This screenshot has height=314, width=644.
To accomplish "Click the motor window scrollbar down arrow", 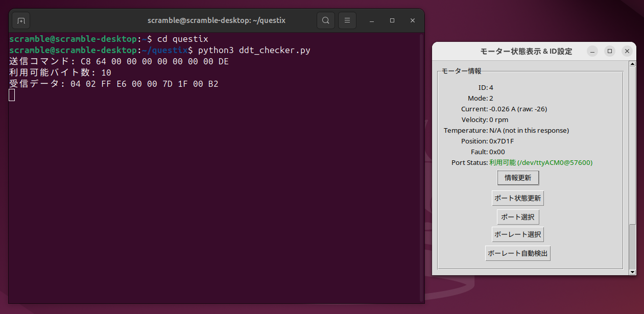I will tap(632, 272).
